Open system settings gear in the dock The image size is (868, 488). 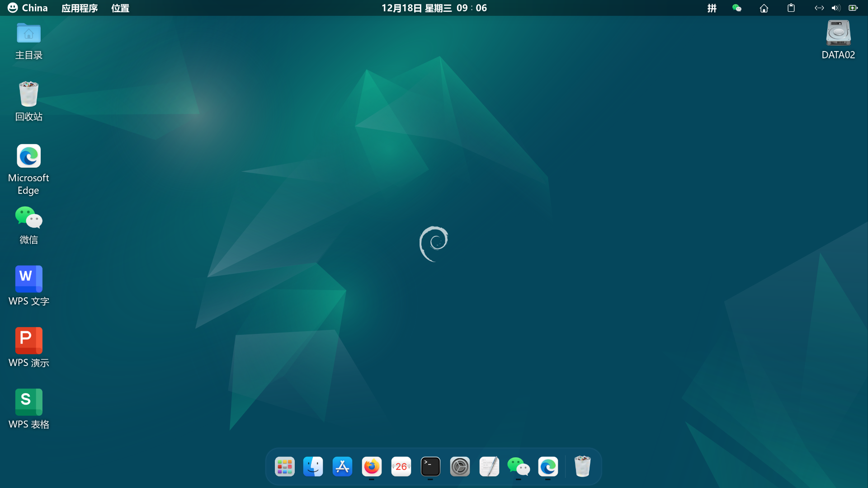(460, 467)
